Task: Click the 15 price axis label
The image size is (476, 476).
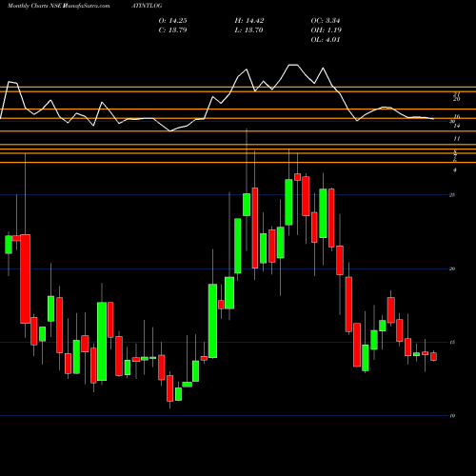Action: [452, 342]
